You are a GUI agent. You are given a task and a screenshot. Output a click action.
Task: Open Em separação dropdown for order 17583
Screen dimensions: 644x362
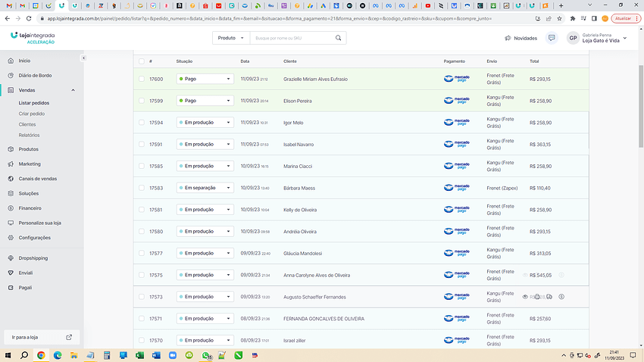pos(205,188)
